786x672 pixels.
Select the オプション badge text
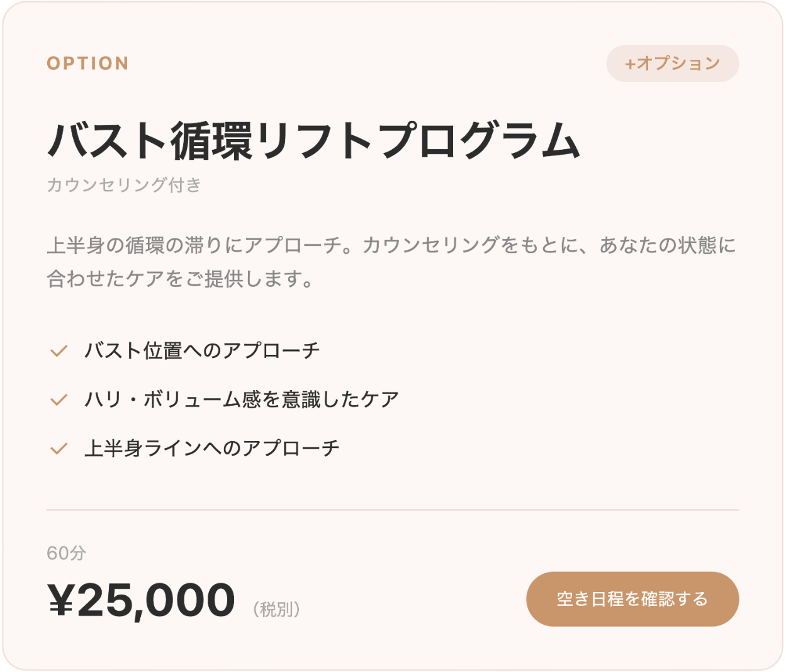678,64
